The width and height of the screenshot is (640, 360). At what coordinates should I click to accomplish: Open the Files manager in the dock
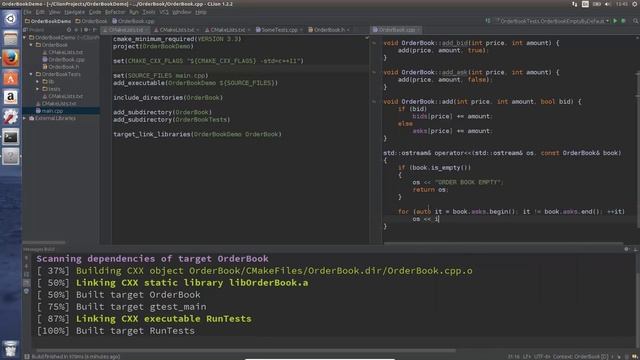tap(11, 39)
